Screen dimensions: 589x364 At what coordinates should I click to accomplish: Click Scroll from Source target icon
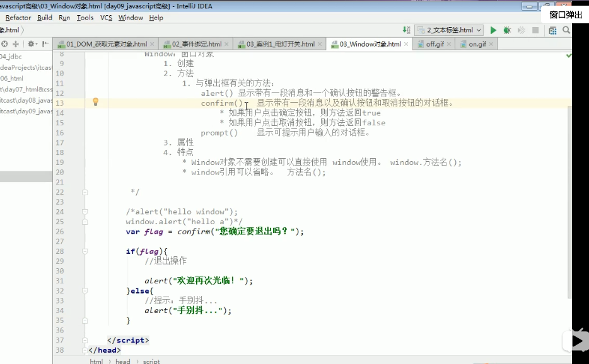(4, 44)
